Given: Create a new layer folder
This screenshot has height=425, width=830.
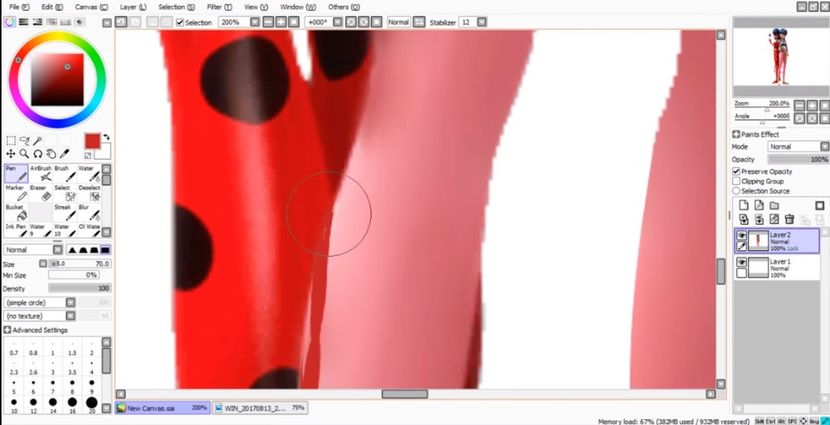Looking at the screenshot, I should coord(774,205).
